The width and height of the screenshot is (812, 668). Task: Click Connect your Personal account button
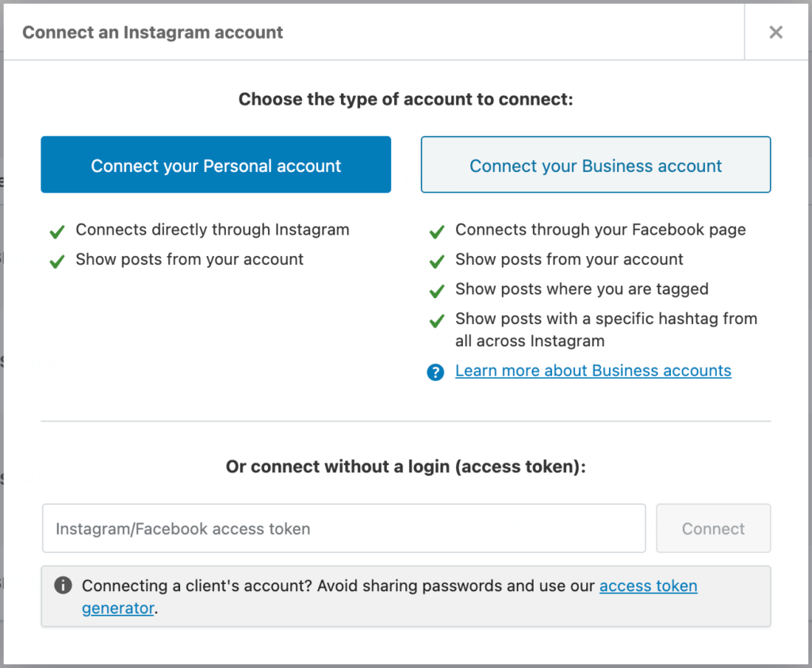(x=216, y=165)
